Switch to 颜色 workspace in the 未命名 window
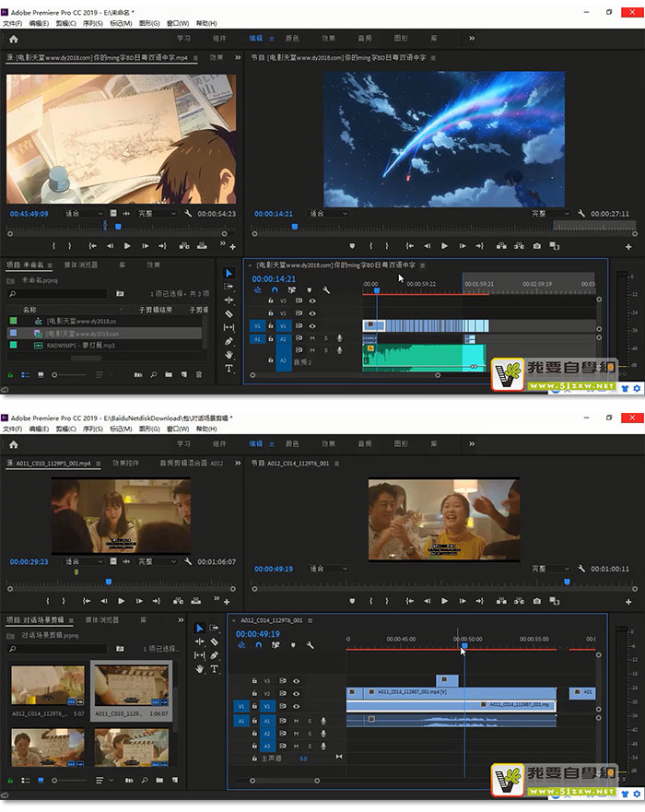 [292, 39]
